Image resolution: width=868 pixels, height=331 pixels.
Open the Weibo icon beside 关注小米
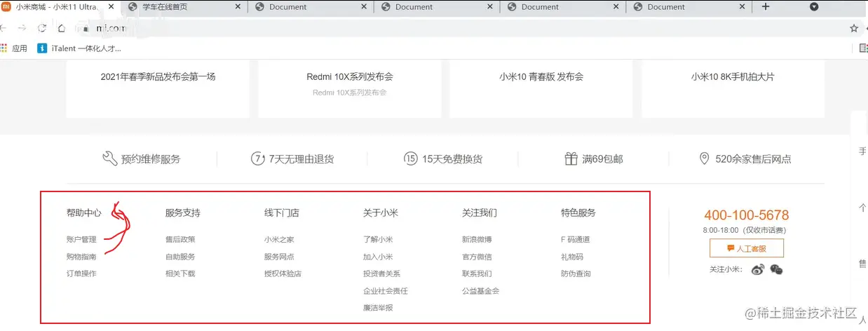pos(757,269)
